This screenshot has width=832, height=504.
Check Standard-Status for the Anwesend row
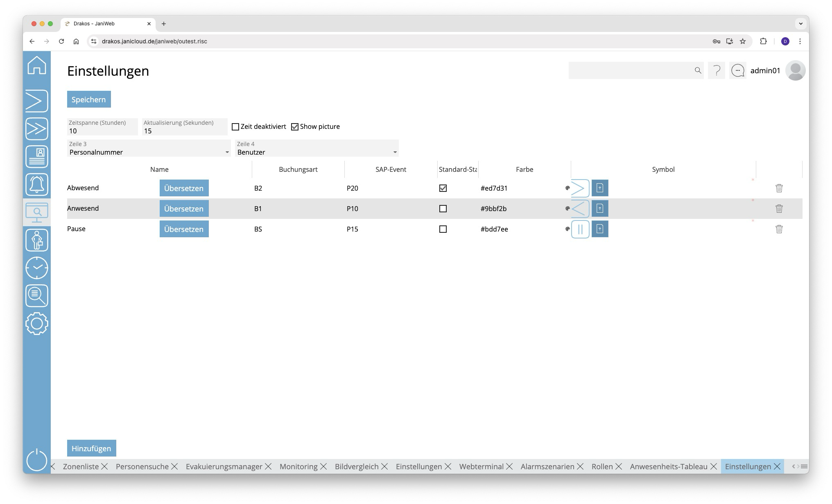tap(443, 209)
